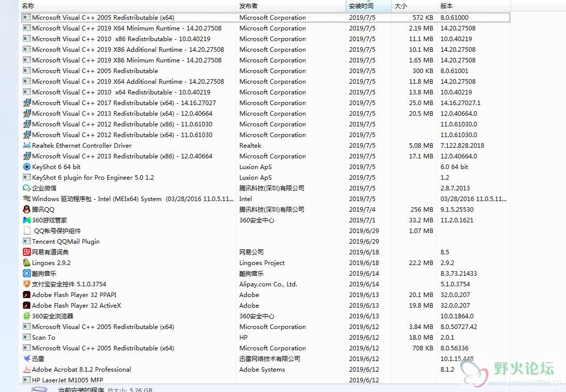Click publisher 网易公司
This screenshot has height=392, width=566.
251,252
